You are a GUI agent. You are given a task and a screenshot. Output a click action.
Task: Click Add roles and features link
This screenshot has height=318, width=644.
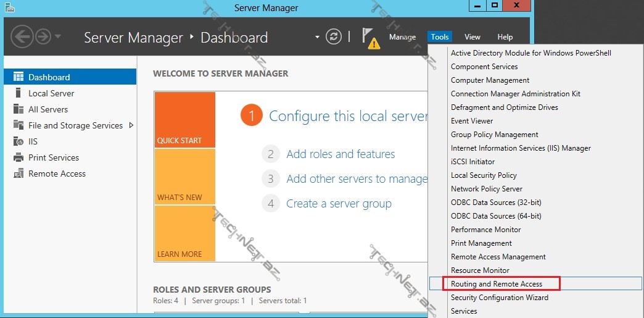tap(341, 154)
